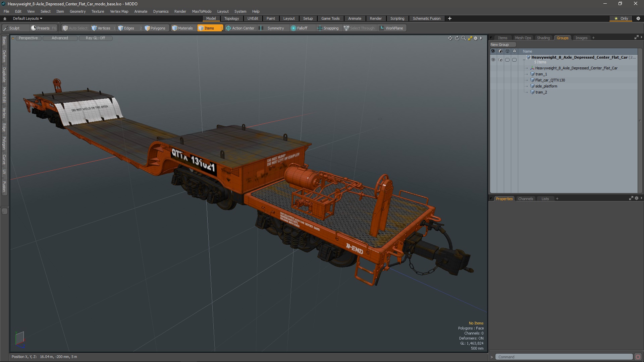
Task: Click the record button beside Command field
Action: tap(638, 357)
